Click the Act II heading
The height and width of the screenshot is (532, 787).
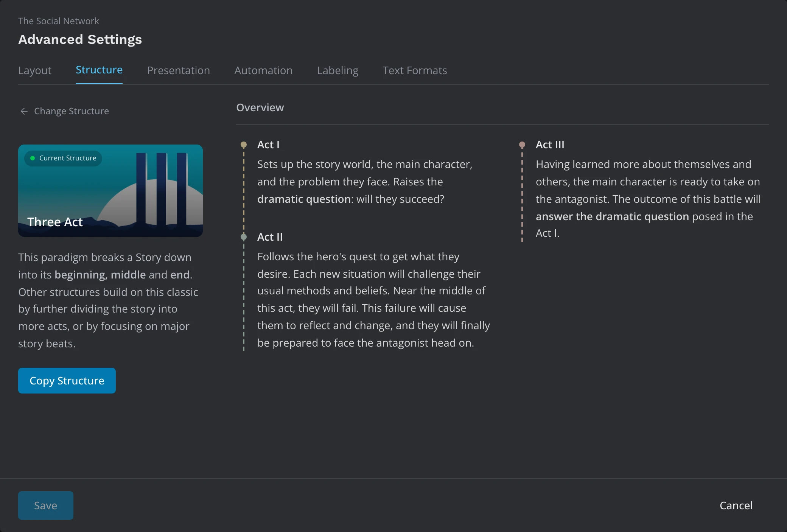pos(270,237)
